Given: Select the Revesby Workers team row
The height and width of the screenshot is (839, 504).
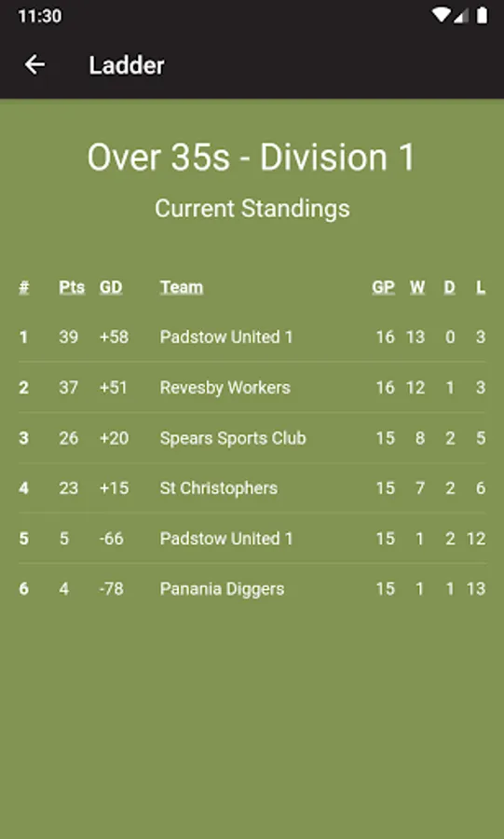Looking at the screenshot, I should [252, 387].
